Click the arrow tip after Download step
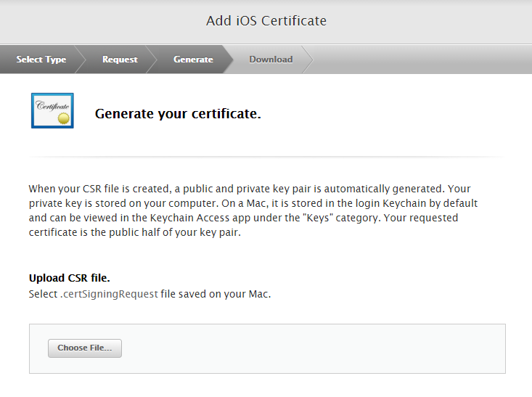The width and height of the screenshot is (532, 397). tap(308, 60)
